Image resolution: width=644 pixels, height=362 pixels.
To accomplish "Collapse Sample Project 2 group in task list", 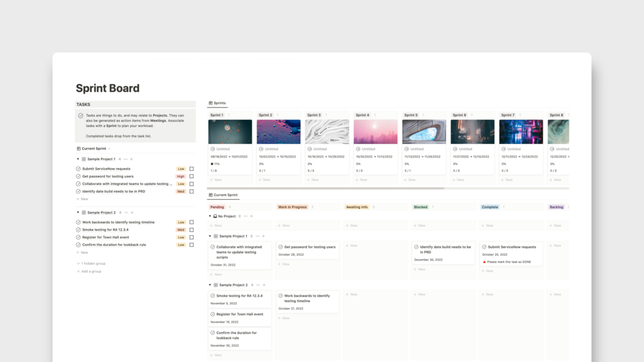I will click(x=78, y=212).
